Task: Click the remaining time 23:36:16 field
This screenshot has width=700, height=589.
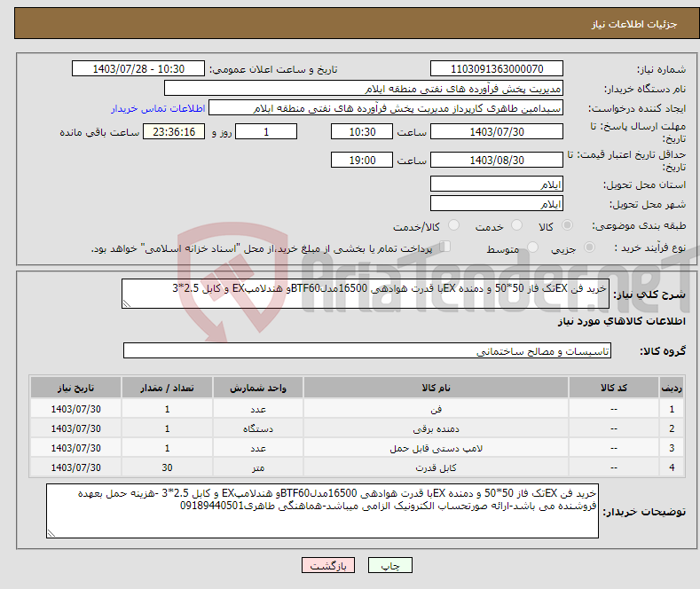Action: (x=174, y=131)
